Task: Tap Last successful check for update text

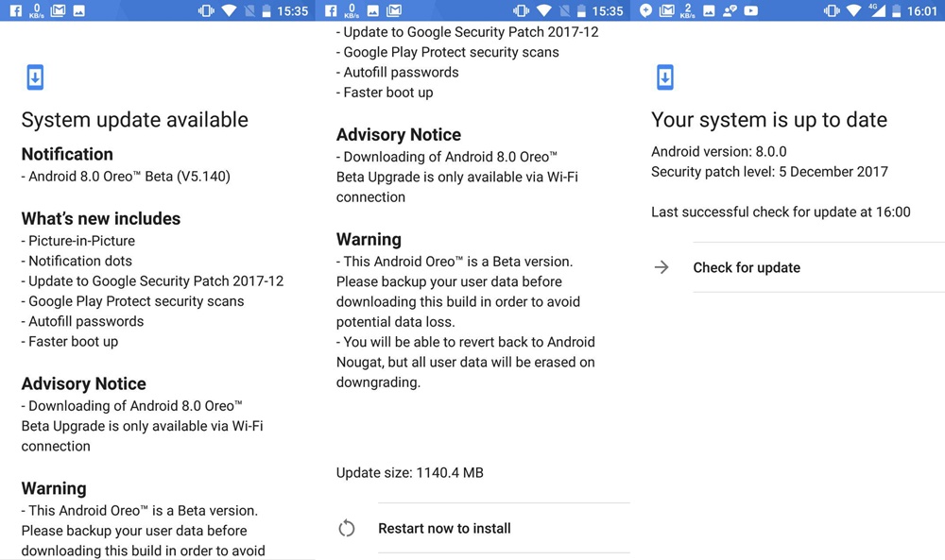Action: (781, 212)
